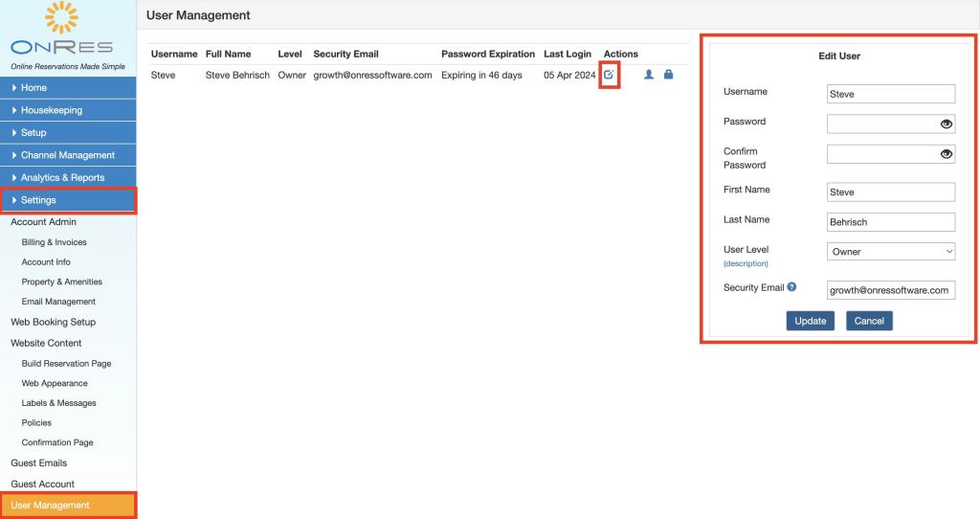Expand Analytics & Reports section
The image size is (980, 519).
(68, 177)
